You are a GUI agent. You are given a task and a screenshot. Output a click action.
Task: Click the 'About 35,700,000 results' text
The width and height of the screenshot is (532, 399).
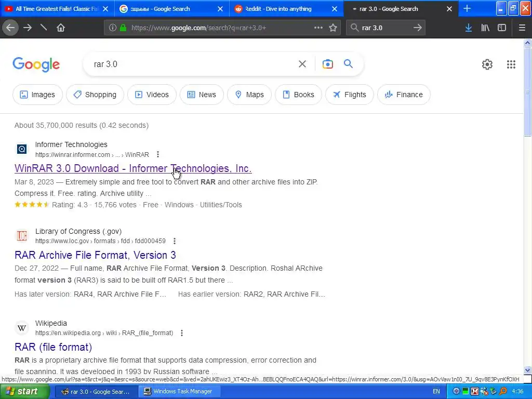pos(82,125)
